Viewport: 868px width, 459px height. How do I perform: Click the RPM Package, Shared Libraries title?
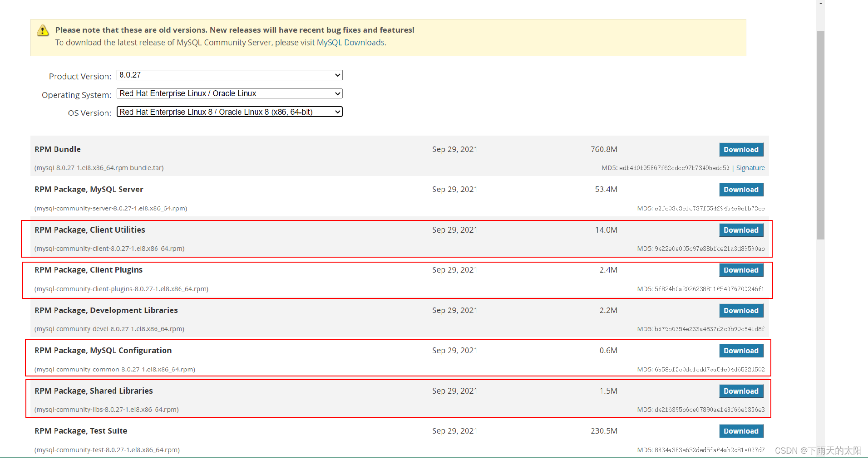[x=94, y=391]
